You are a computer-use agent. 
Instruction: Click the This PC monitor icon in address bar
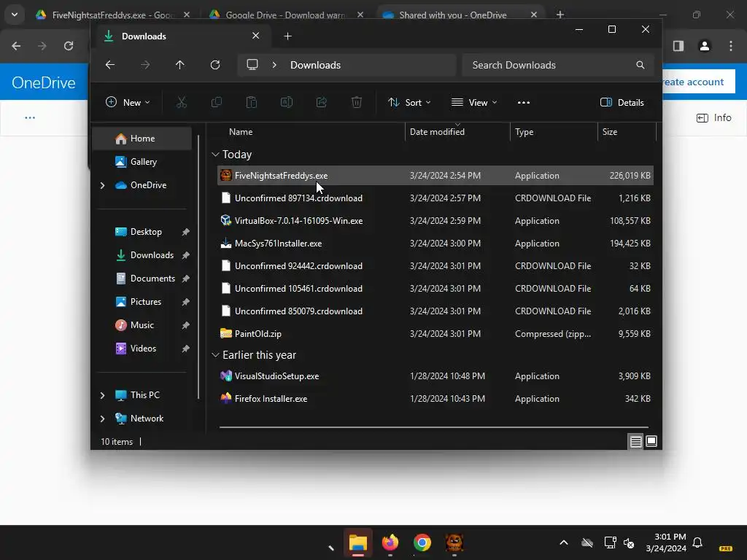(252, 65)
